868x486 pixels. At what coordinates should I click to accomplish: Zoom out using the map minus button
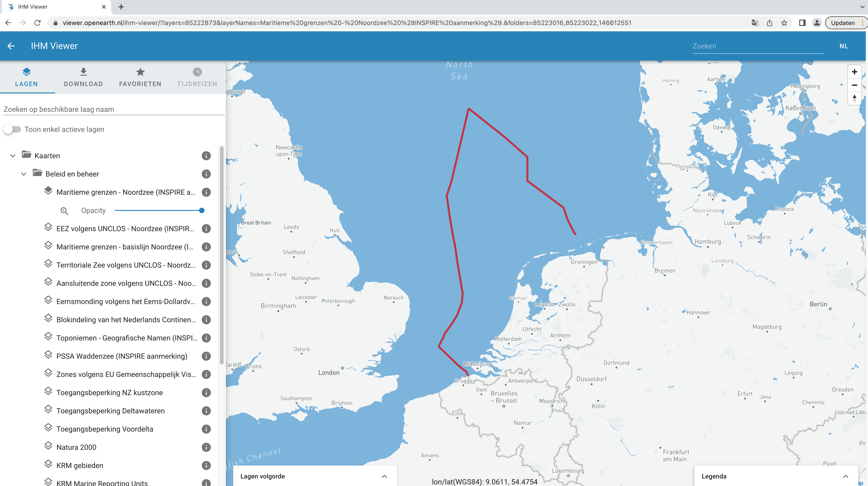pyautogui.click(x=855, y=85)
